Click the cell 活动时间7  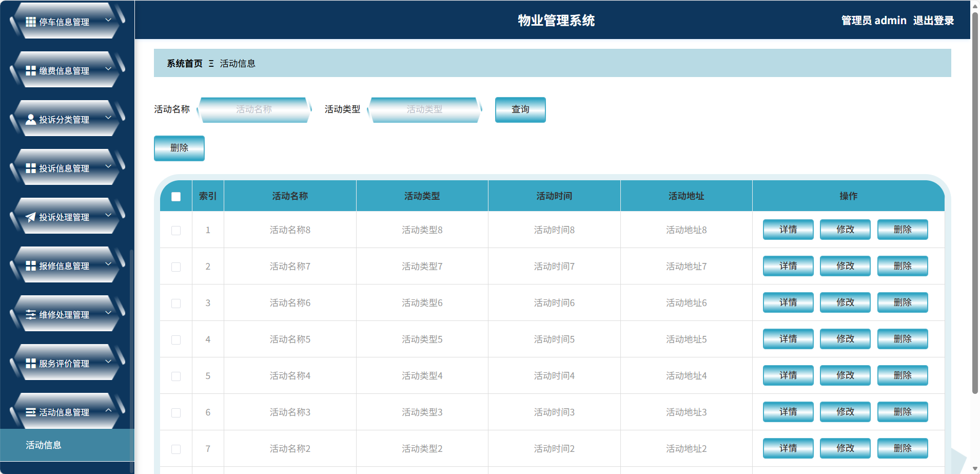pos(554,267)
